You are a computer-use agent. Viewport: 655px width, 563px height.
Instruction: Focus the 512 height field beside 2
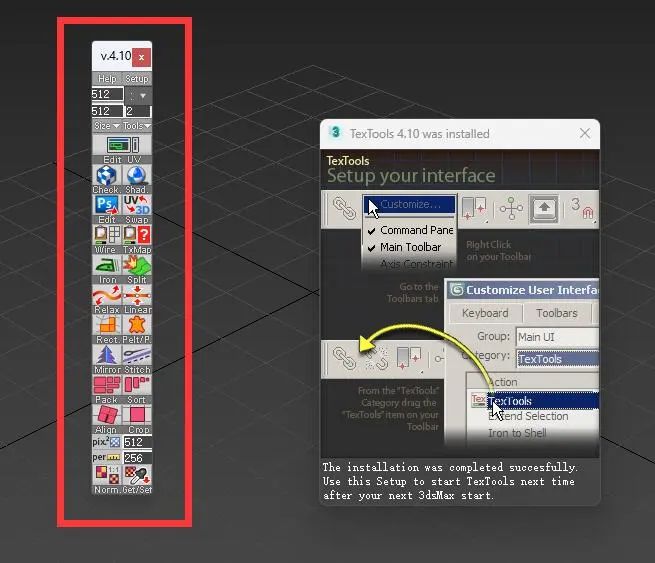107,111
